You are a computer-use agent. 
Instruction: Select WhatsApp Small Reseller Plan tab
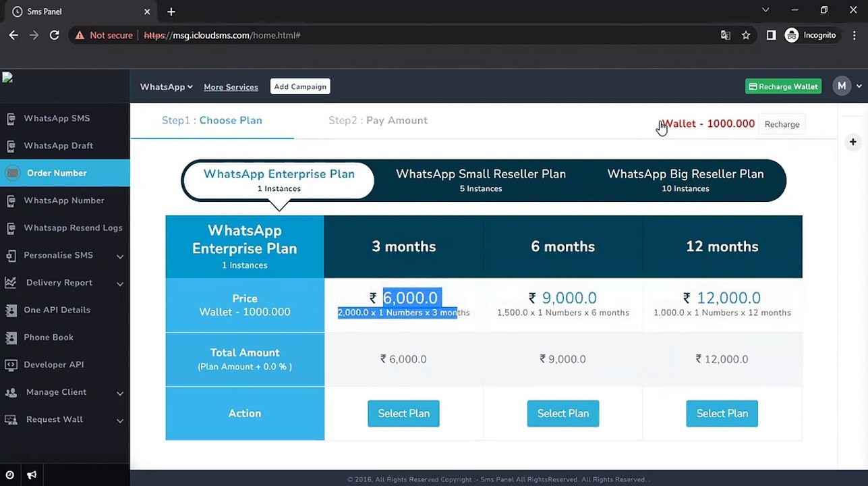(481, 180)
